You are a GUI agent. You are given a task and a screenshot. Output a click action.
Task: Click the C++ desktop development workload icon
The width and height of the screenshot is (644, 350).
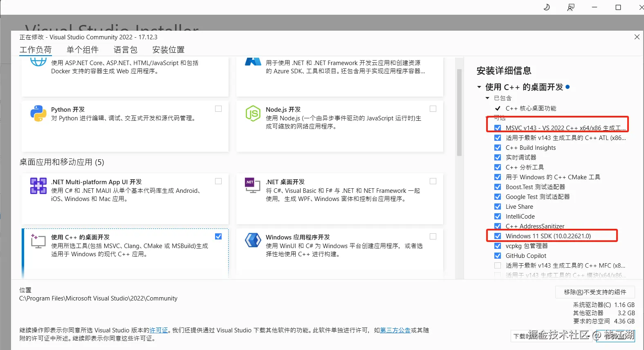click(38, 241)
